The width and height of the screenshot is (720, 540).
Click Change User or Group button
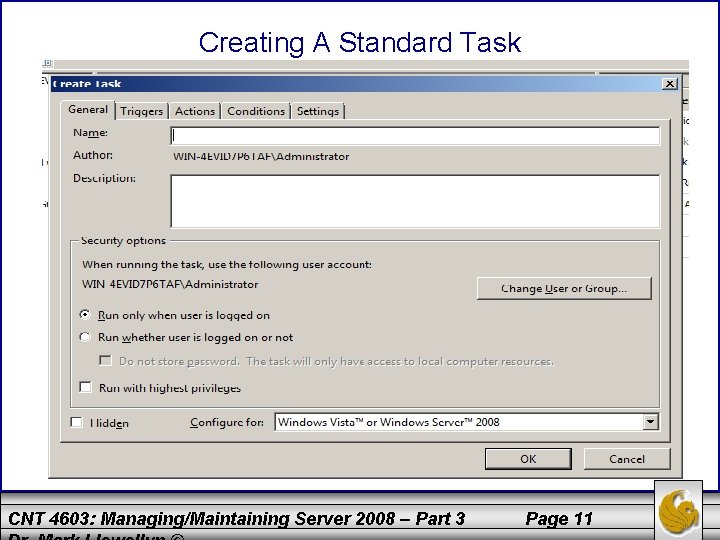pyautogui.click(x=564, y=289)
